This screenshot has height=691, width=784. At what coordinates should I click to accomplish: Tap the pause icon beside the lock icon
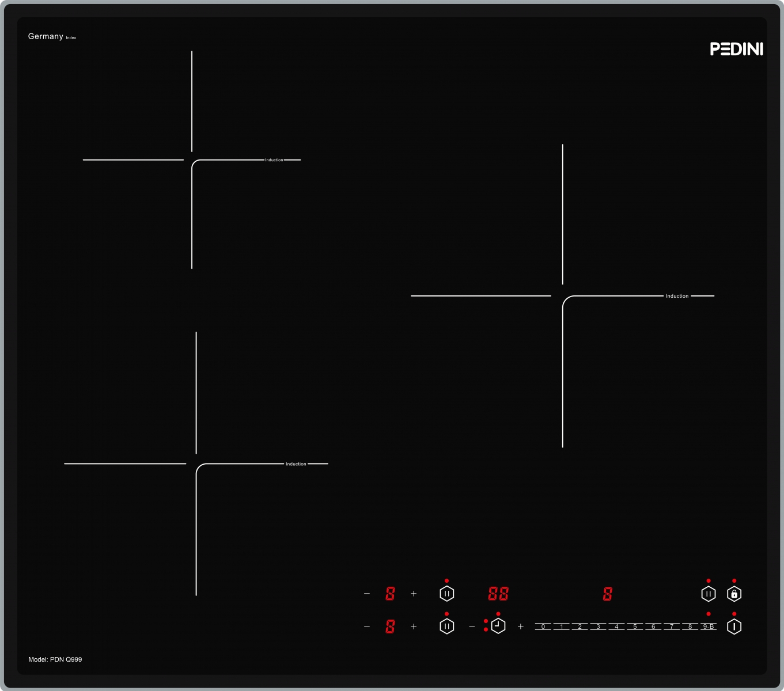[708, 594]
